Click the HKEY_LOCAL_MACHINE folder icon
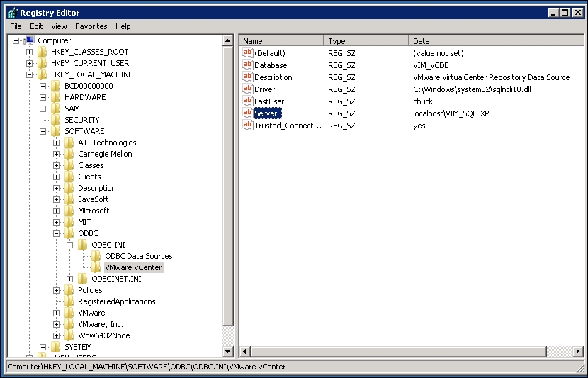This screenshot has height=378, width=588. click(x=42, y=74)
